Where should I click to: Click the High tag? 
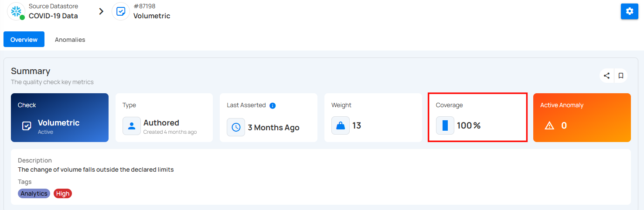[x=63, y=193]
